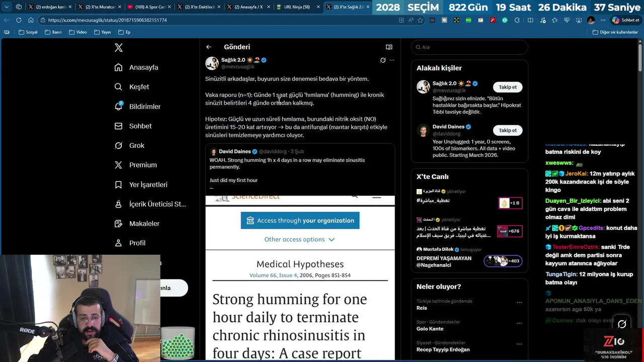Open the Golo Kante trending topic
This screenshot has width=644, height=362.
[x=430, y=329]
